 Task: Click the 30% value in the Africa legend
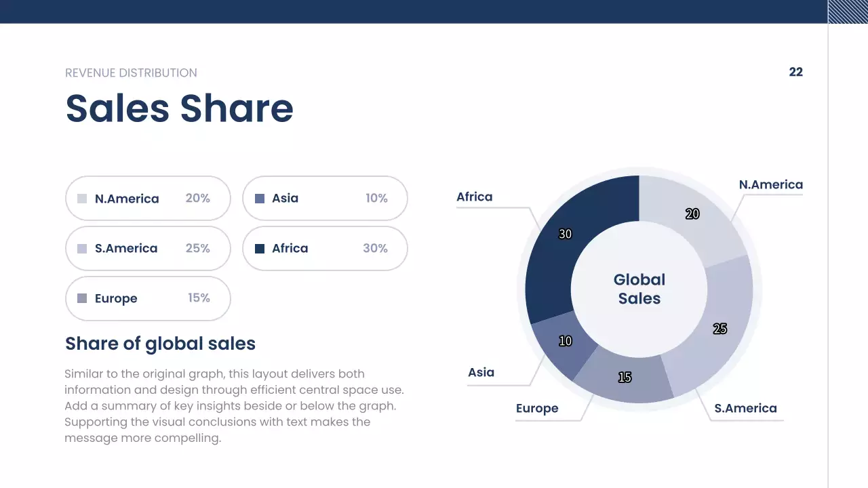click(x=375, y=248)
